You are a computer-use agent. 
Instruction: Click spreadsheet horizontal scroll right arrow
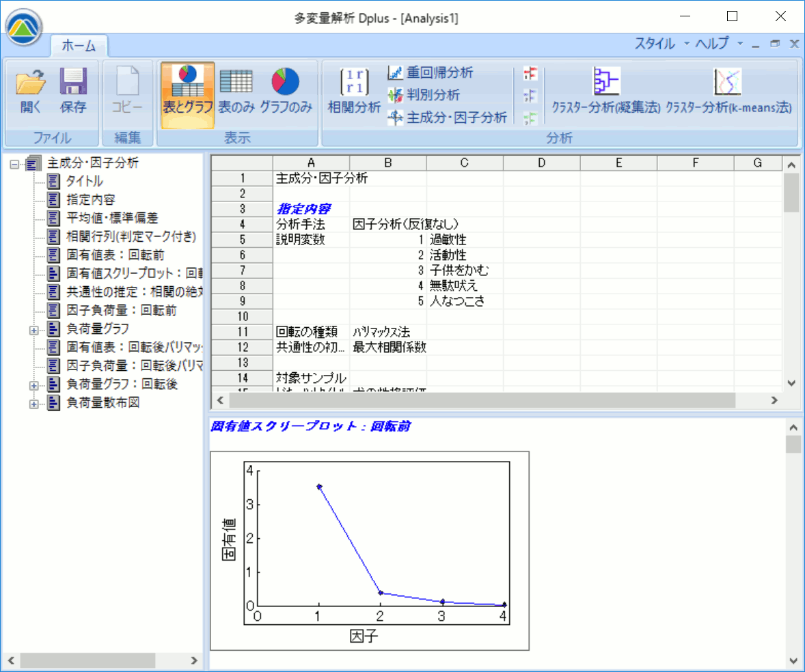tap(774, 400)
